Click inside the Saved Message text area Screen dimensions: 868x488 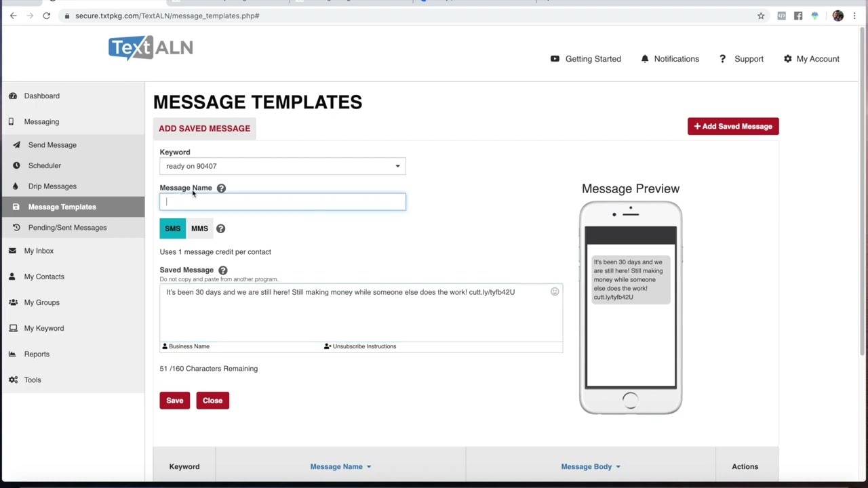(361, 313)
